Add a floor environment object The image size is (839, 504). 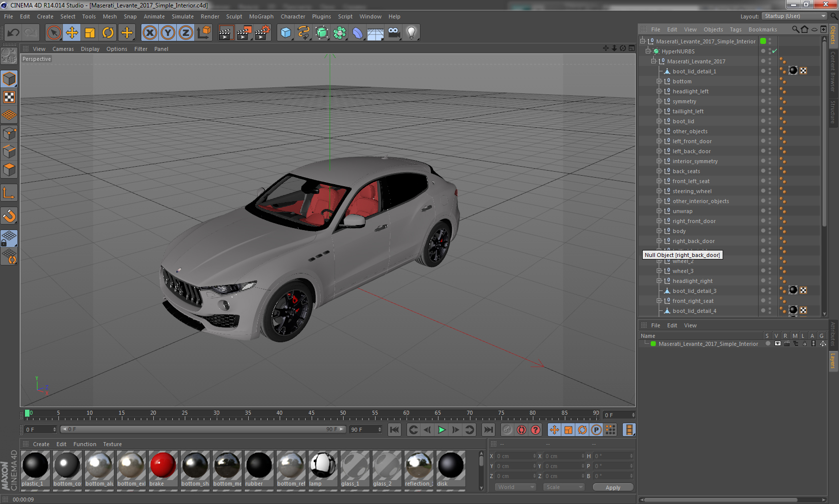point(376,33)
